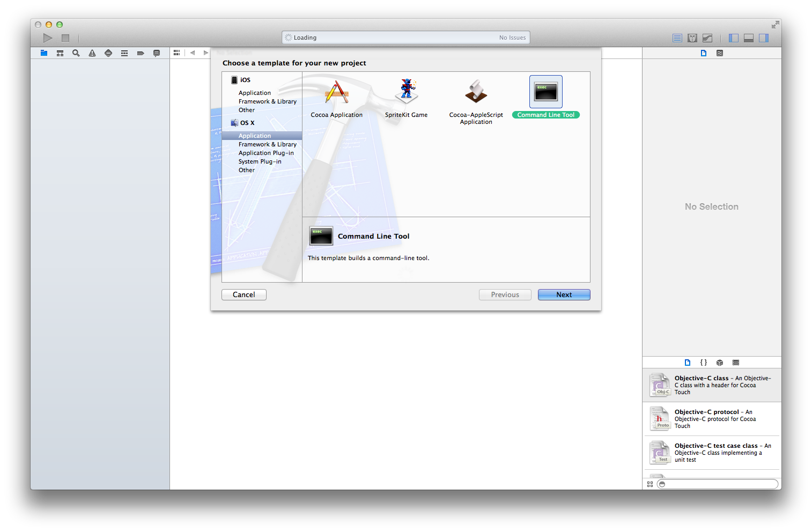This screenshot has width=812, height=532.
Task: Click the No Issues status text
Action: point(512,38)
